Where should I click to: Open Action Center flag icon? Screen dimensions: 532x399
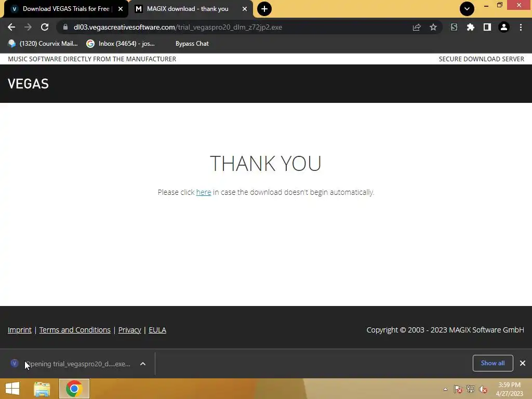(x=458, y=389)
